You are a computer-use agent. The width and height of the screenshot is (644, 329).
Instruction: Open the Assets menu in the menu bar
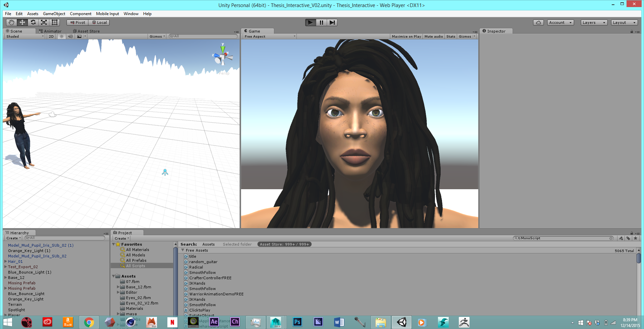point(33,14)
